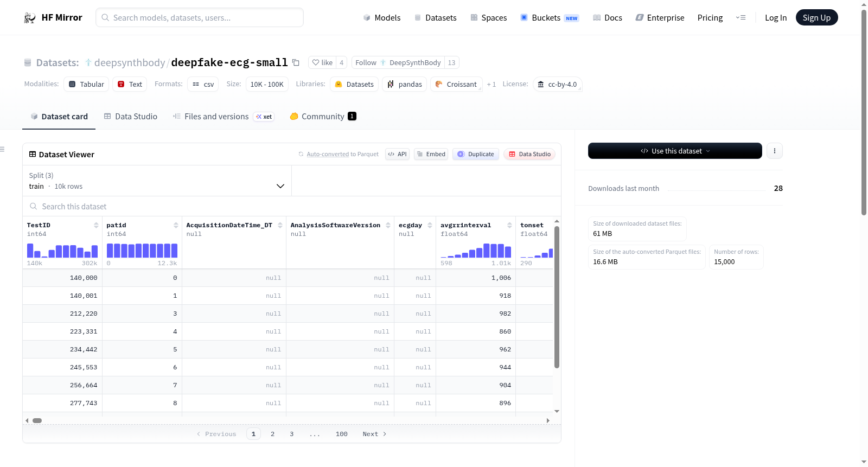Open Data Studio from viewer header
The height and width of the screenshot is (467, 868).
click(x=529, y=154)
